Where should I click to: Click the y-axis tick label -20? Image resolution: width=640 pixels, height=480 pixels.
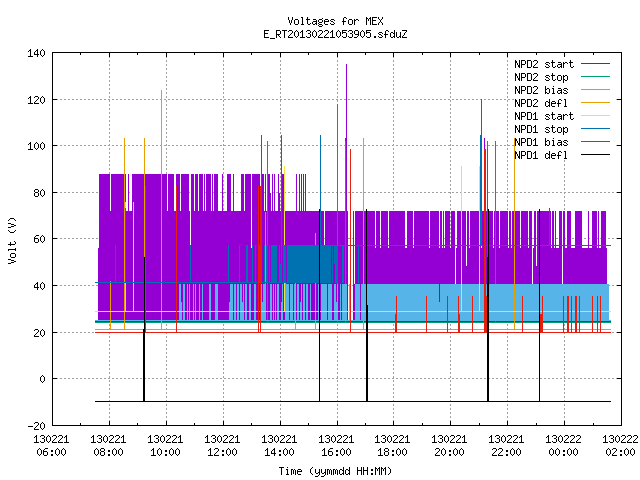tap(36, 426)
